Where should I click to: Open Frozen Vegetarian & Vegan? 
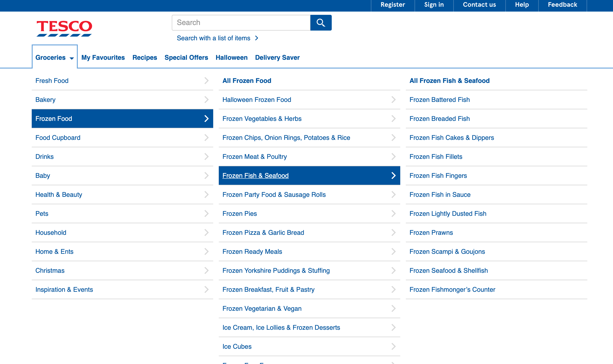(309, 309)
